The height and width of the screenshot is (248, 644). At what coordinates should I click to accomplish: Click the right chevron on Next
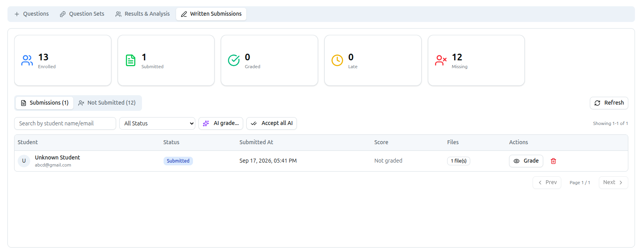[621, 183]
